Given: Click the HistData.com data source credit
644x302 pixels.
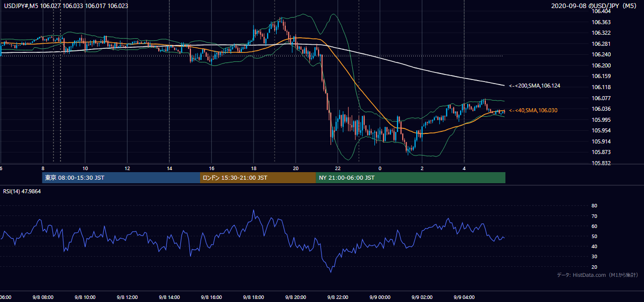Looking at the screenshot, I should pyautogui.click(x=598, y=275).
